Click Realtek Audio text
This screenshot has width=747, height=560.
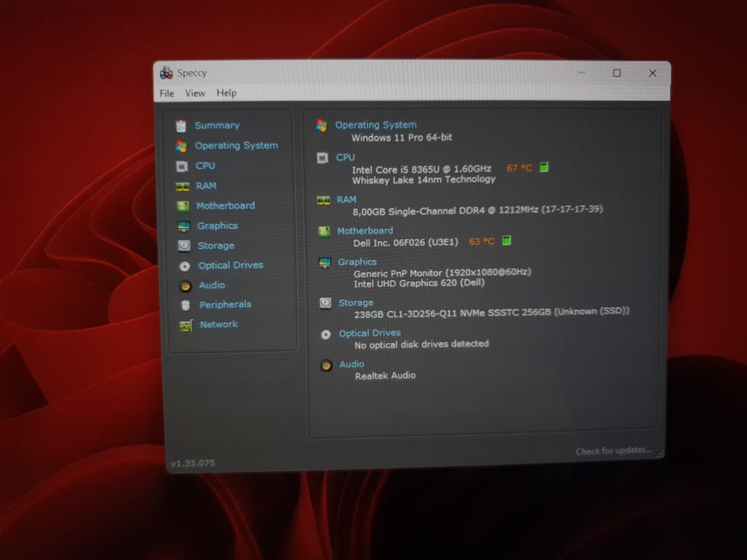pos(385,376)
